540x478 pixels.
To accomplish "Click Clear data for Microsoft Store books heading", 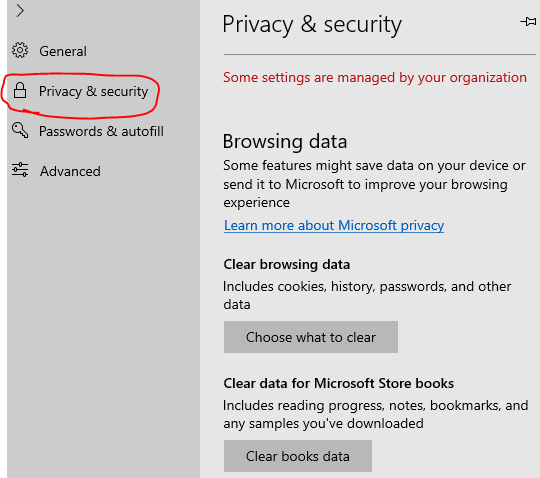I will pos(339,383).
